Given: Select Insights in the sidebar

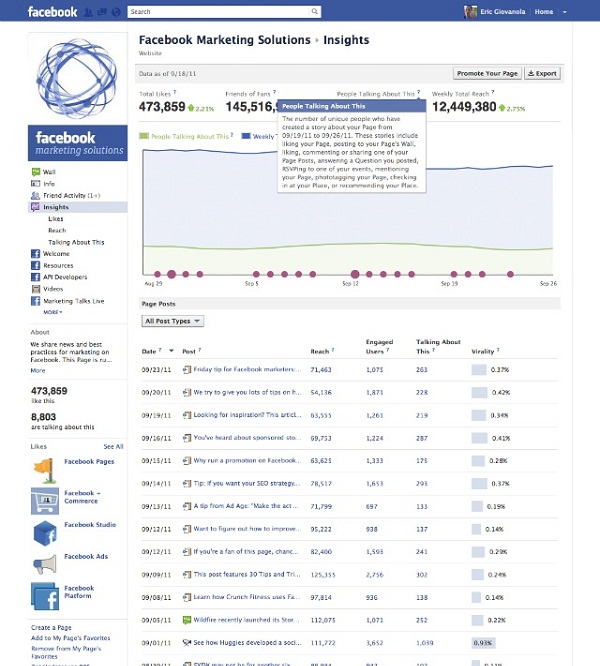Looking at the screenshot, I should 56,207.
